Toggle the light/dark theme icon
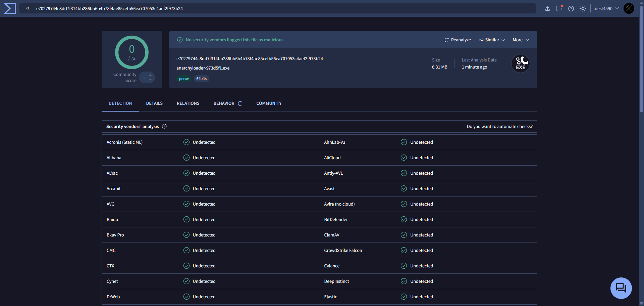 tap(583, 9)
